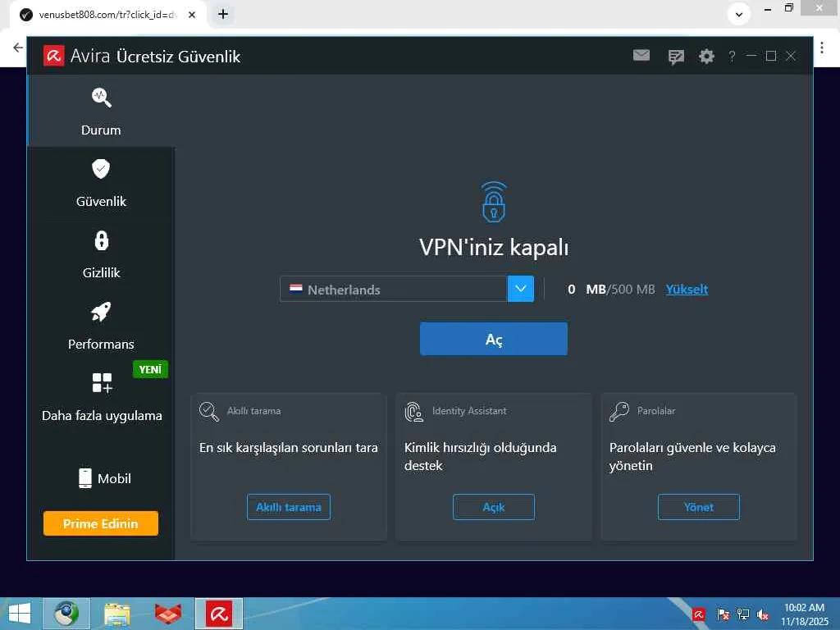Select Avira taskbar button
Image resolution: width=840 pixels, height=630 pixels.
point(218,614)
